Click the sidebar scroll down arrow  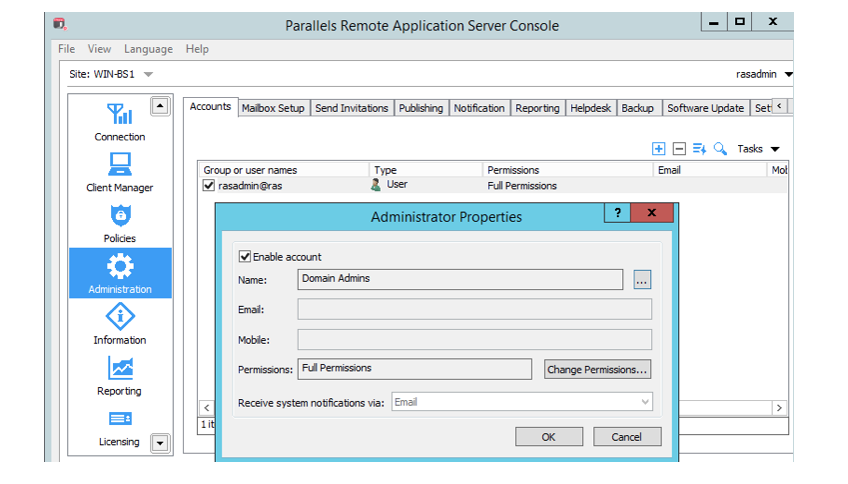160,443
